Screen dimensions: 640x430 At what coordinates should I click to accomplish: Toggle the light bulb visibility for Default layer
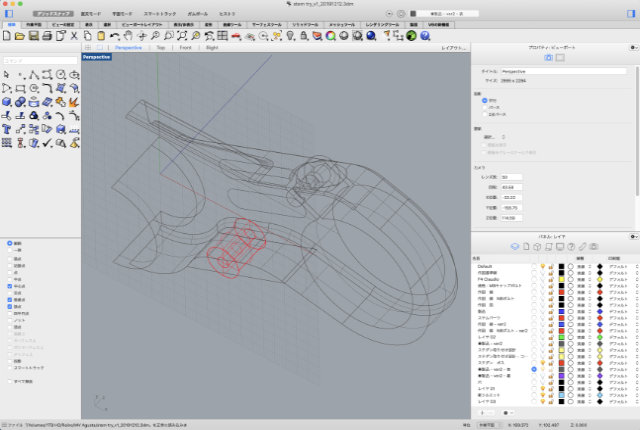pos(542,265)
